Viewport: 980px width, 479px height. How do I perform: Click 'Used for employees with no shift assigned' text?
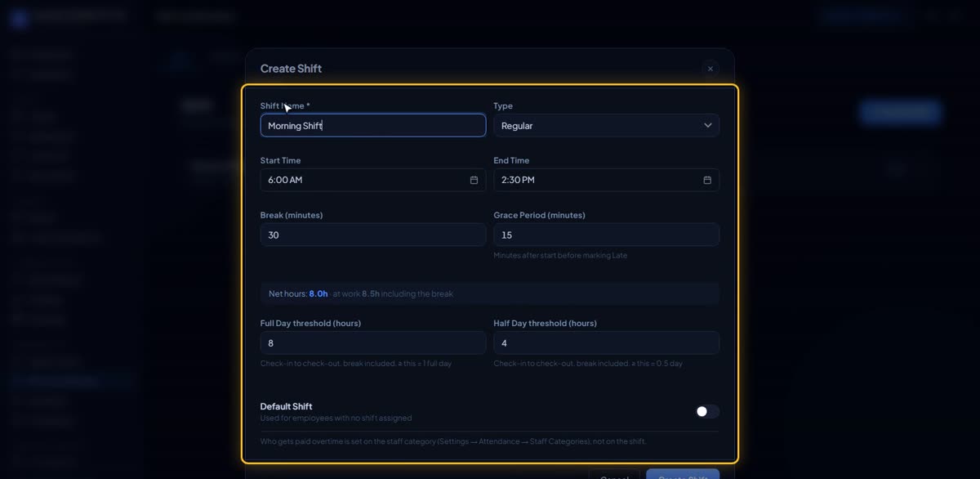click(336, 418)
